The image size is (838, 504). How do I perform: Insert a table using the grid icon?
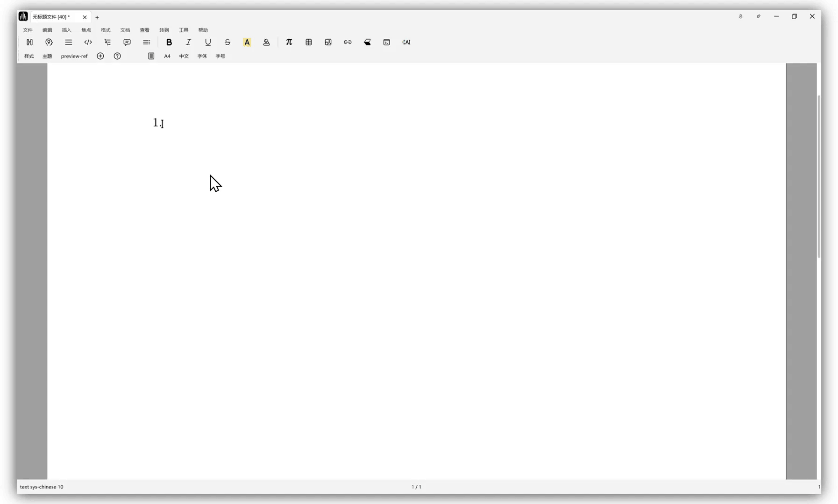point(308,42)
